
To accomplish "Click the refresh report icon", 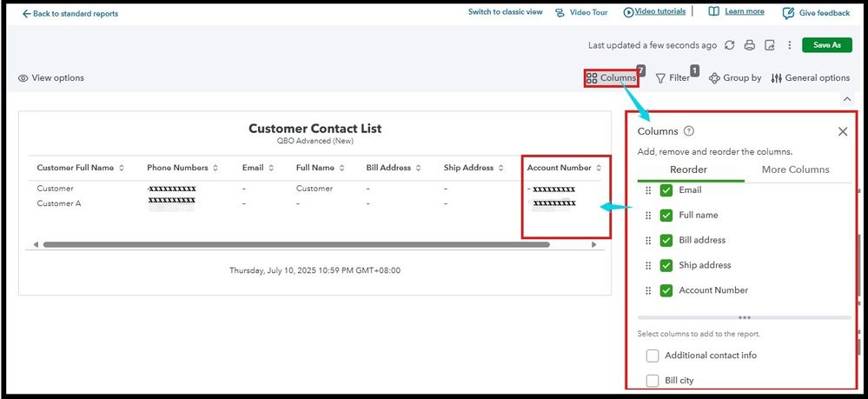I will point(730,45).
